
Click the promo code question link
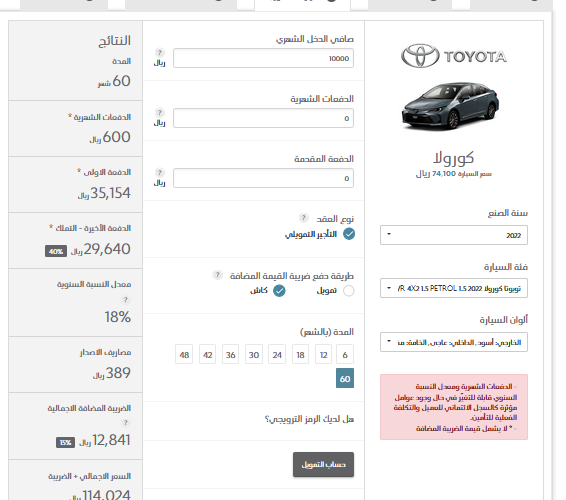pos(309,419)
